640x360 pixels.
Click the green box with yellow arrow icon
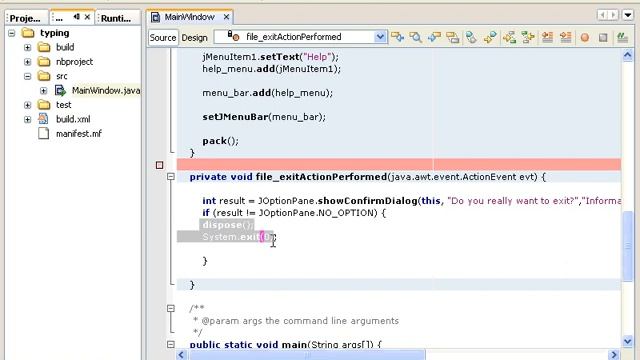coord(528,38)
